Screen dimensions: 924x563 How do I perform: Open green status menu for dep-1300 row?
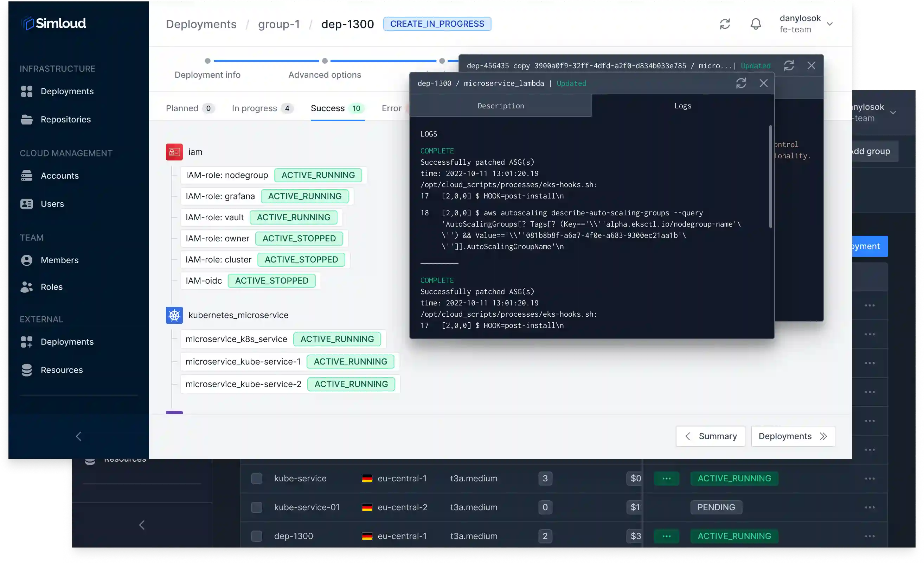pyautogui.click(x=666, y=536)
